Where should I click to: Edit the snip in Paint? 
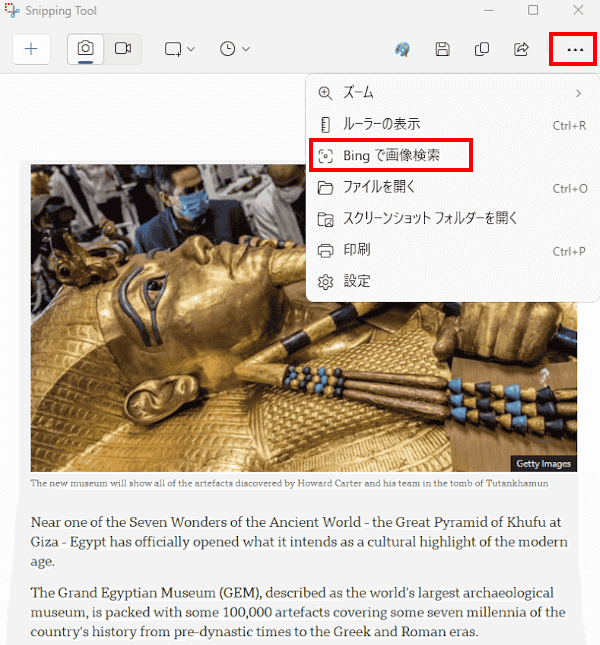(402, 49)
